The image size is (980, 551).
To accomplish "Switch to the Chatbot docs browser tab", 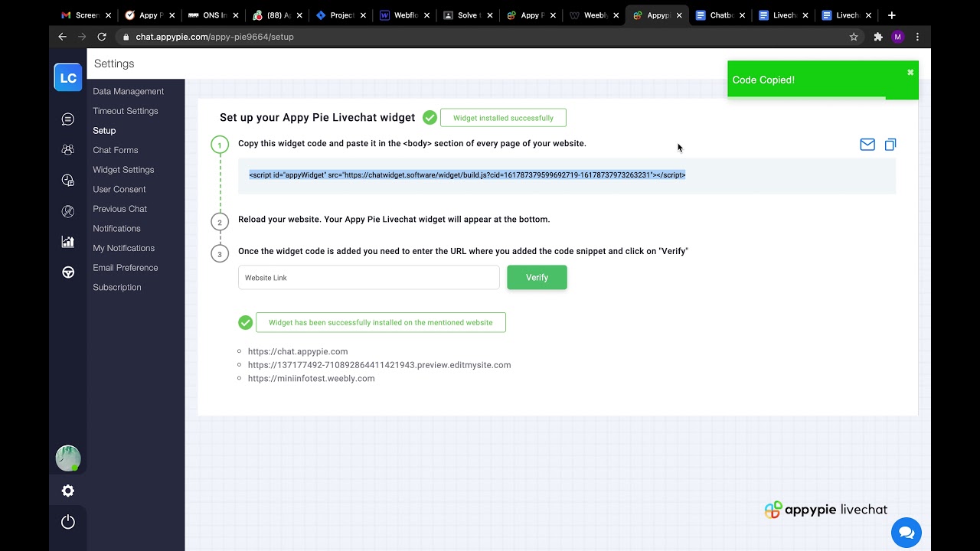I will 720,15.
